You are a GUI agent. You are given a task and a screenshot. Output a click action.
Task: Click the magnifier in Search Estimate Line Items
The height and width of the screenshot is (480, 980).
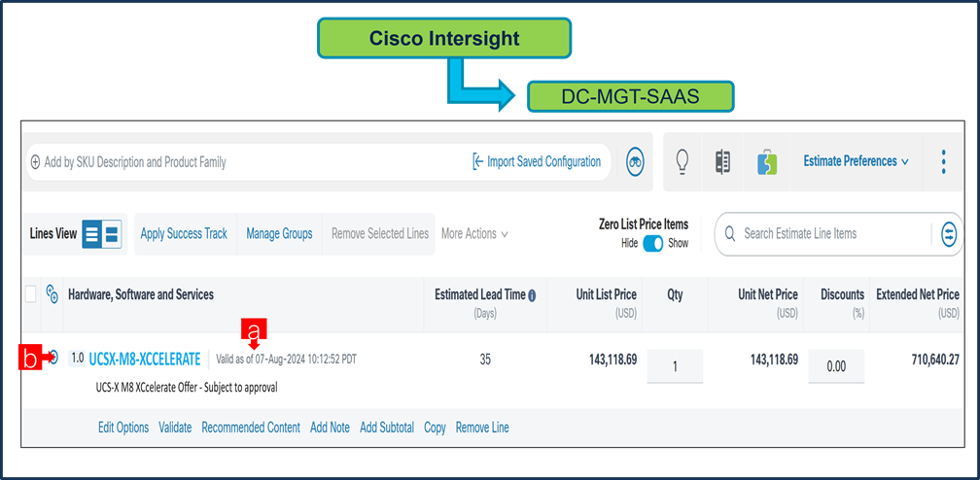[x=729, y=234]
